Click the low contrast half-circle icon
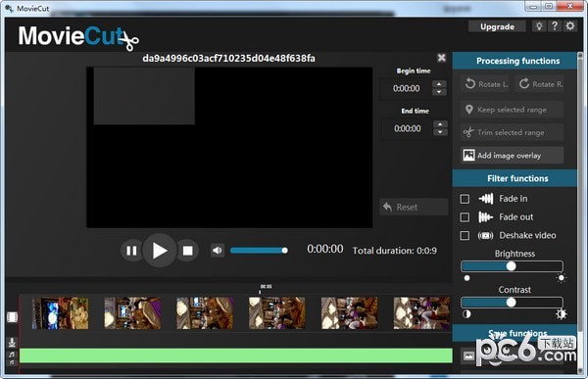Image resolution: width=588 pixels, height=379 pixels. point(466,314)
